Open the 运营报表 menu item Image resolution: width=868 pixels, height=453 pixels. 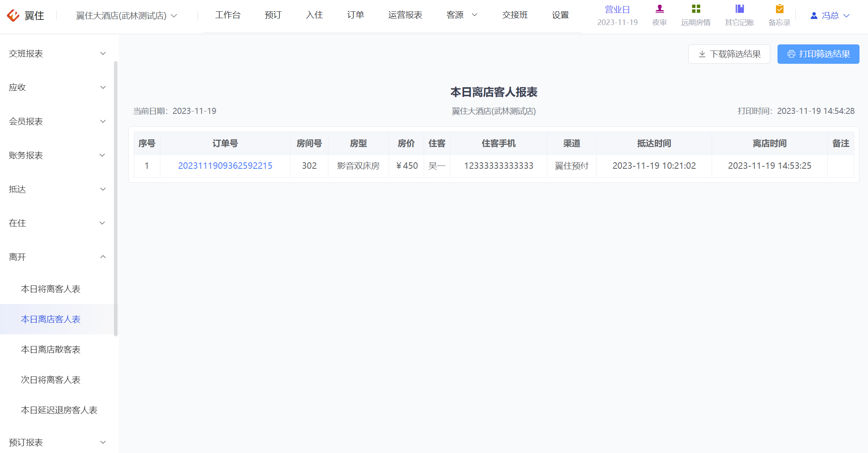point(405,15)
